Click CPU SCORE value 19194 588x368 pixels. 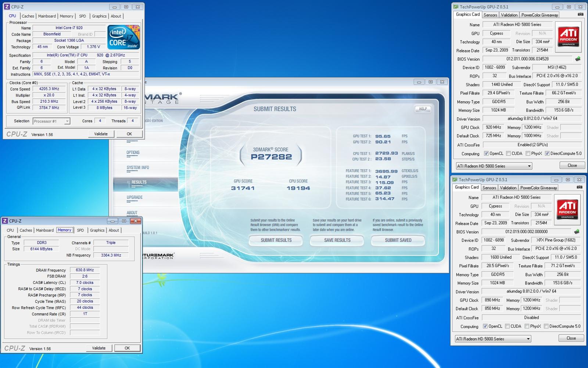(298, 188)
